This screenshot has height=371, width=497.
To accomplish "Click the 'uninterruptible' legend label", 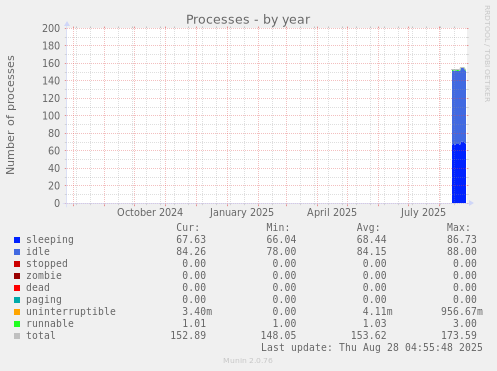I will pos(71,311).
